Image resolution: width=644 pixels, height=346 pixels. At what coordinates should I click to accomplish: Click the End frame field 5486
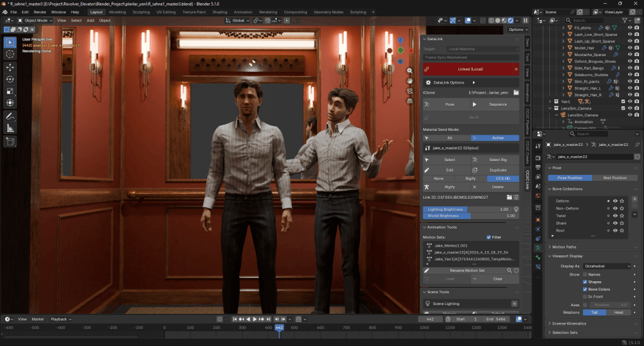[496, 319]
